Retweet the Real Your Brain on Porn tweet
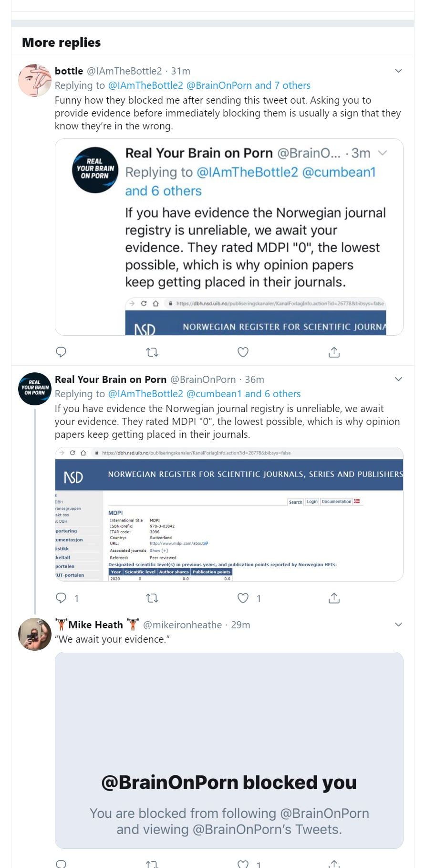 [152, 598]
